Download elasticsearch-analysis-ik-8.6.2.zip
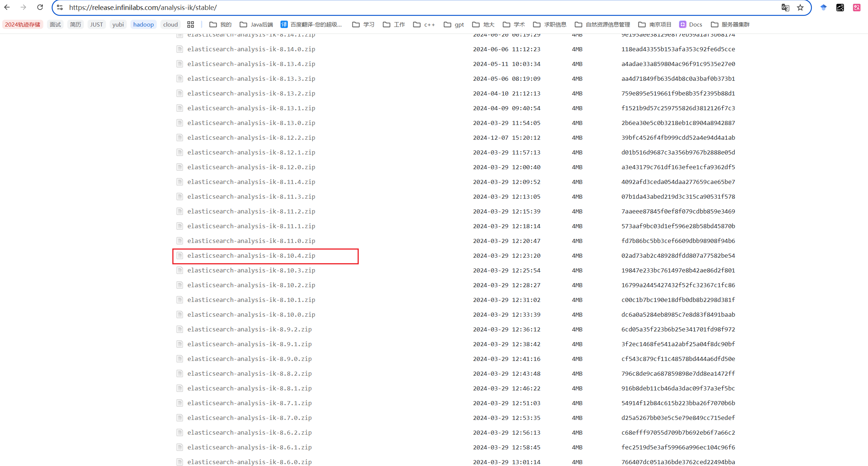The width and height of the screenshot is (868, 466). 249,432
